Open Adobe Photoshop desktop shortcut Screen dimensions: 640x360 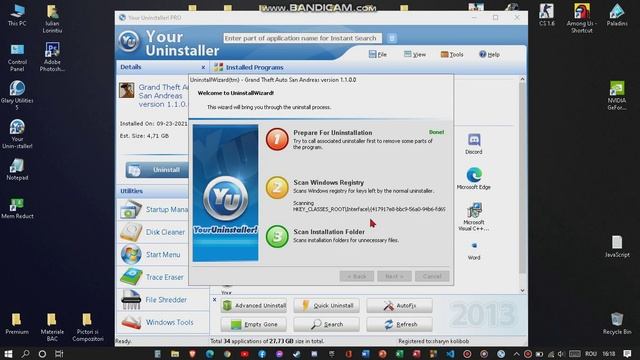(52, 57)
